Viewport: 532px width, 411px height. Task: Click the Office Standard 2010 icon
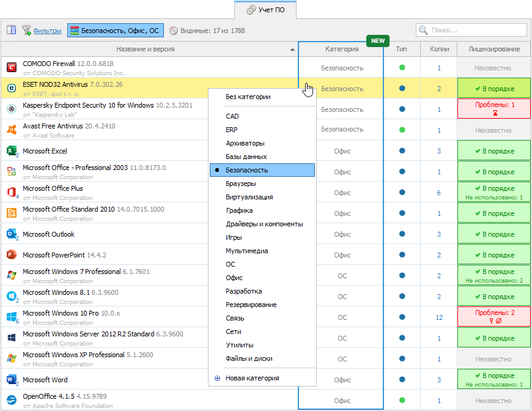[x=12, y=213]
